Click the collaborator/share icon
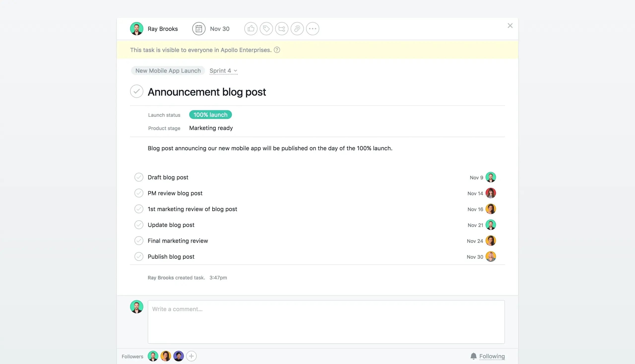The height and width of the screenshot is (364, 635). (x=282, y=28)
